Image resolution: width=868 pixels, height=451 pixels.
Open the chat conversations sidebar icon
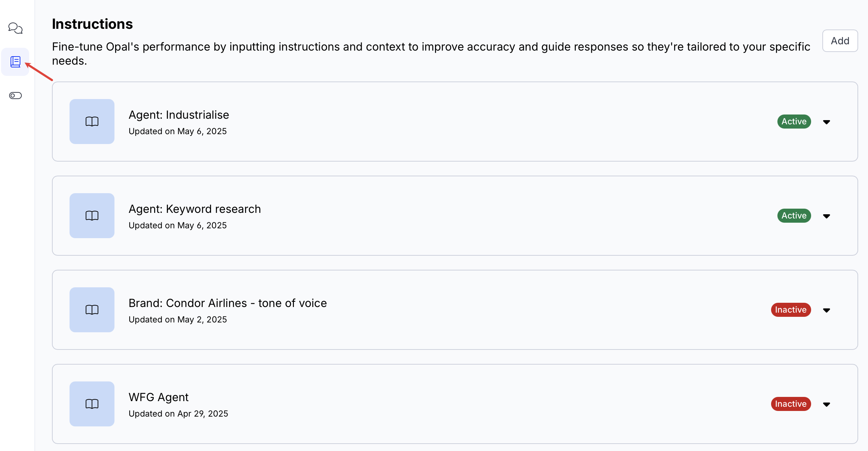(15, 28)
